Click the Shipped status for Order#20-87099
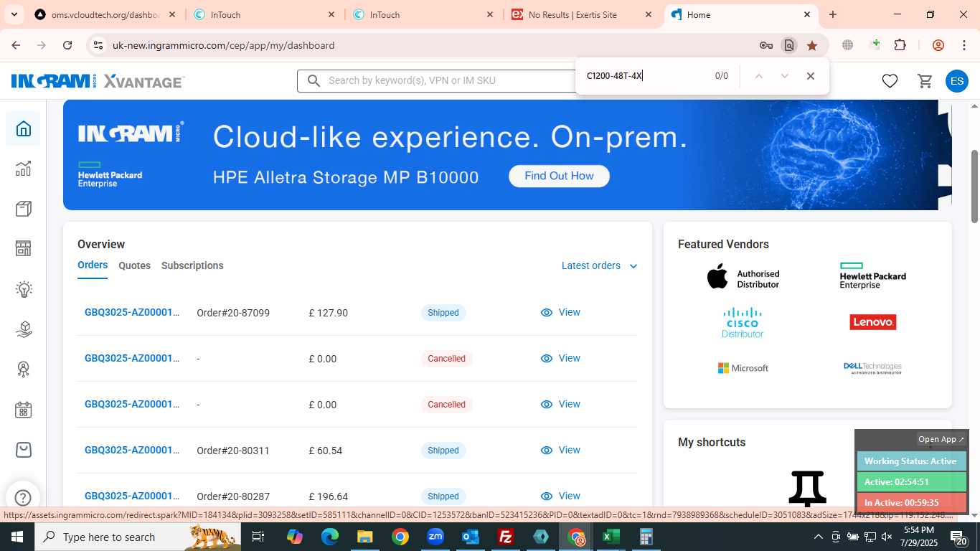Screen dimensions: 980x551 click(443, 313)
